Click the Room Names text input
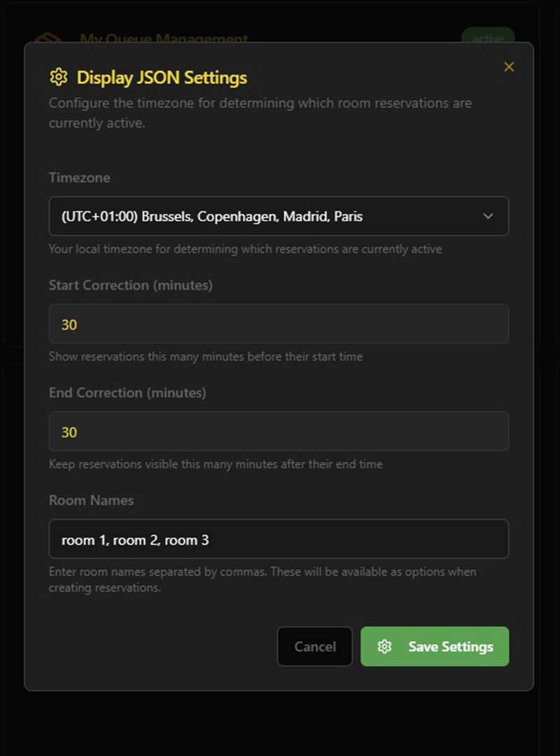 click(x=279, y=540)
